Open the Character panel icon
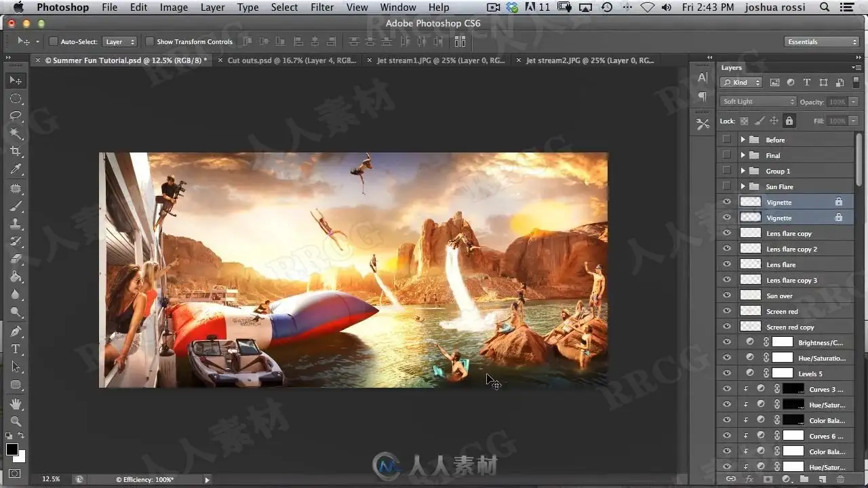The image size is (868, 488). [703, 78]
